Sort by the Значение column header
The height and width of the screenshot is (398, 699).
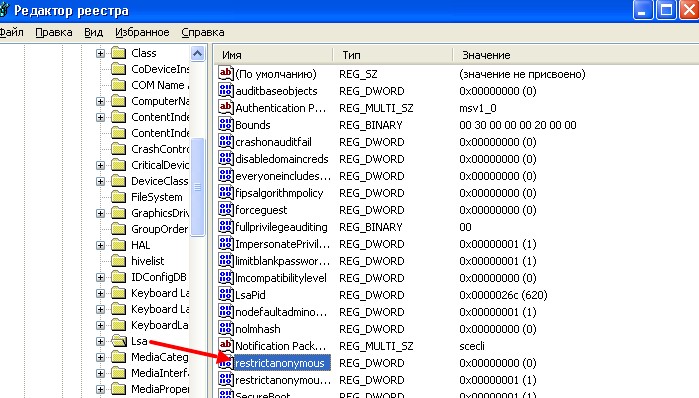576,55
